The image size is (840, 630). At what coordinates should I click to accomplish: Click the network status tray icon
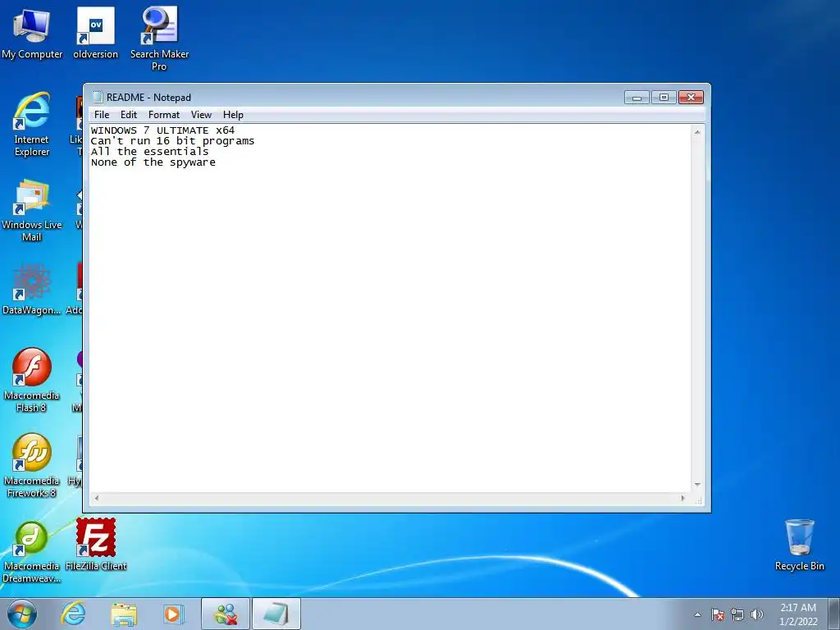pyautogui.click(x=737, y=614)
